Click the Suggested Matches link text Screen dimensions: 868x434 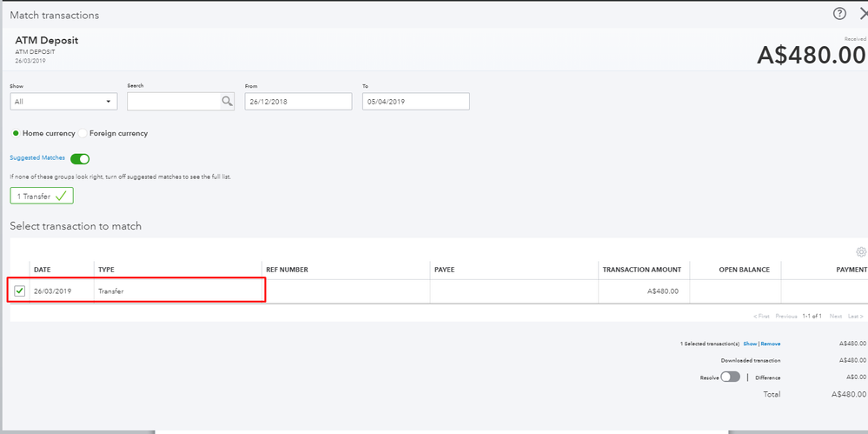coord(37,158)
